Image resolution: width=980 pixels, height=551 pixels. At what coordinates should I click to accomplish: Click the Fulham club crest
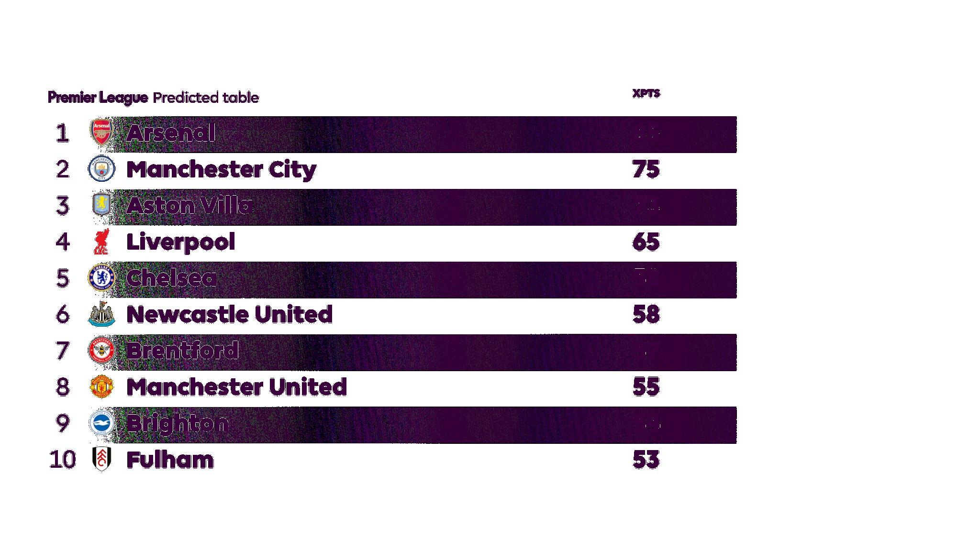tap(101, 460)
